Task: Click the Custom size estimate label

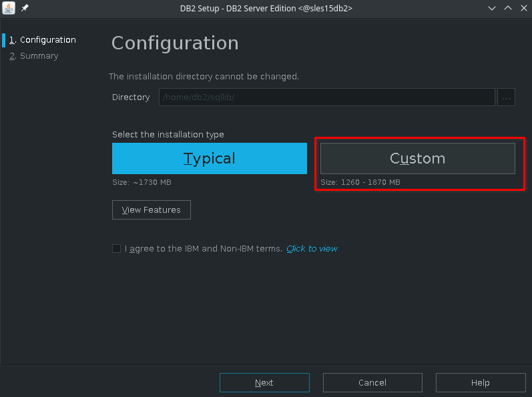Action: coord(360,182)
